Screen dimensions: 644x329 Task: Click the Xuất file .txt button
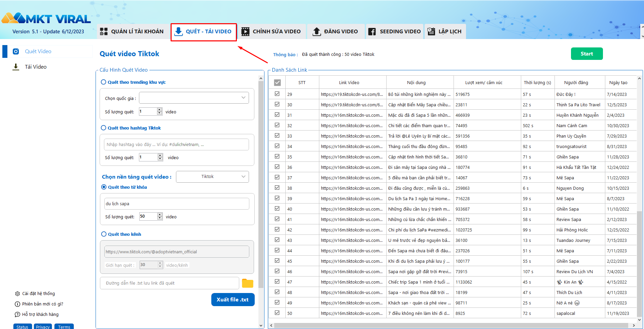[x=233, y=300]
